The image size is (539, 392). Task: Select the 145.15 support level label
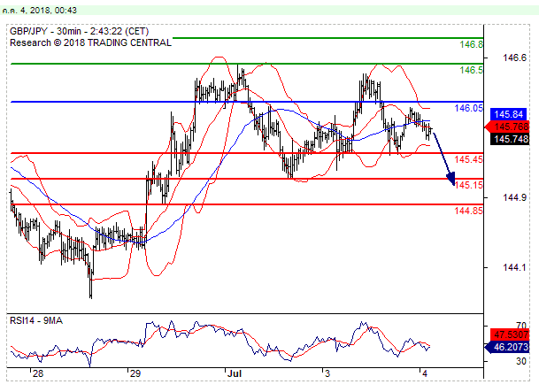[468, 185]
